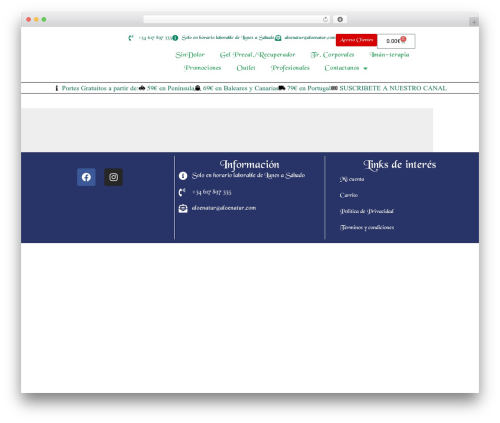Open Carrito footer link
500x423 pixels.
coord(349,195)
